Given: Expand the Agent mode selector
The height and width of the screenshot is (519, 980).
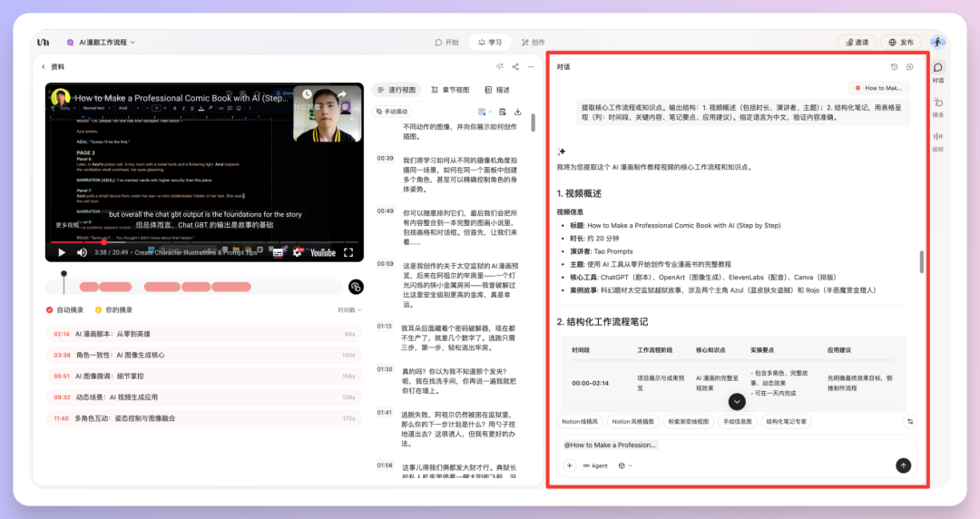Looking at the screenshot, I should point(595,465).
